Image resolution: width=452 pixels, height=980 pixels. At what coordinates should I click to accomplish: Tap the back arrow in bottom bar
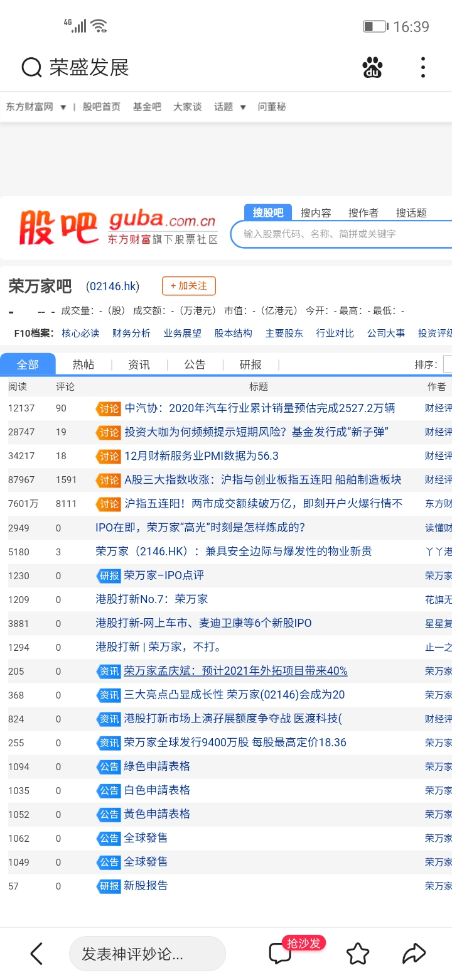click(37, 954)
